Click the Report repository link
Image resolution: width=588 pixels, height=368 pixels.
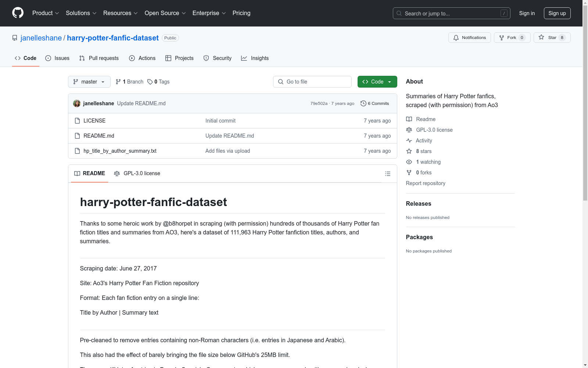(x=426, y=183)
